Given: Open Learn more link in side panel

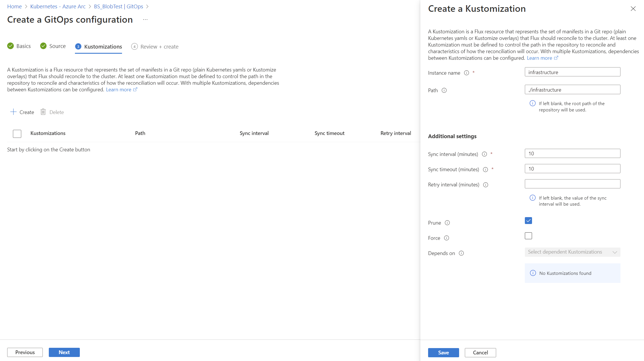Looking at the screenshot, I should [x=542, y=58].
